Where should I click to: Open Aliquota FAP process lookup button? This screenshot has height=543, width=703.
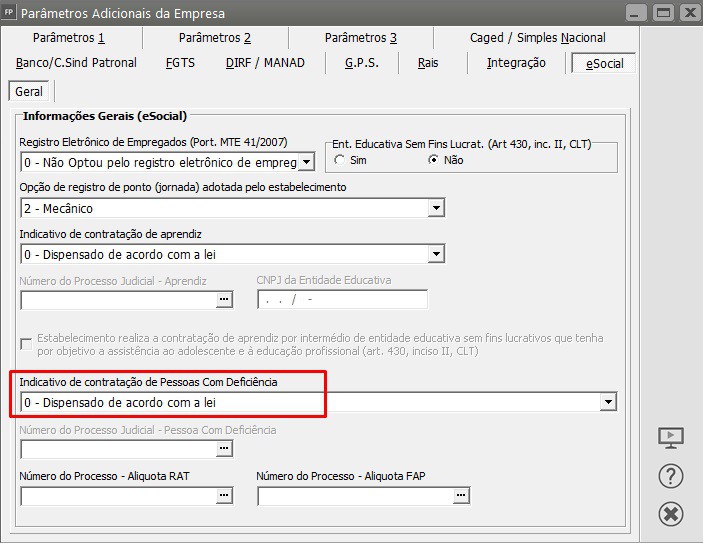point(461,496)
